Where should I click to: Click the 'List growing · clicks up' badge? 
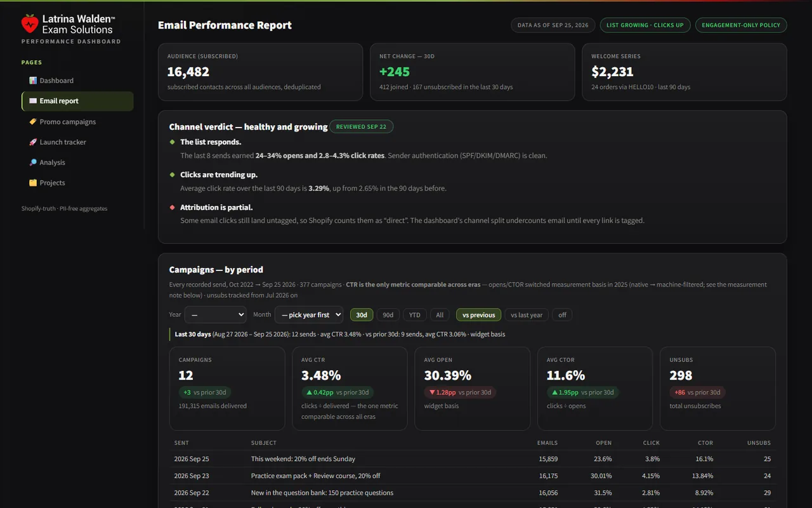point(645,25)
